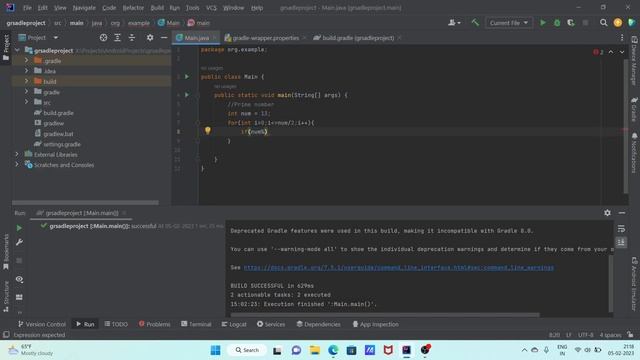This screenshot has height=360, width=640.
Task: Expand Scratches and Consoles node
Action: pos(17,164)
